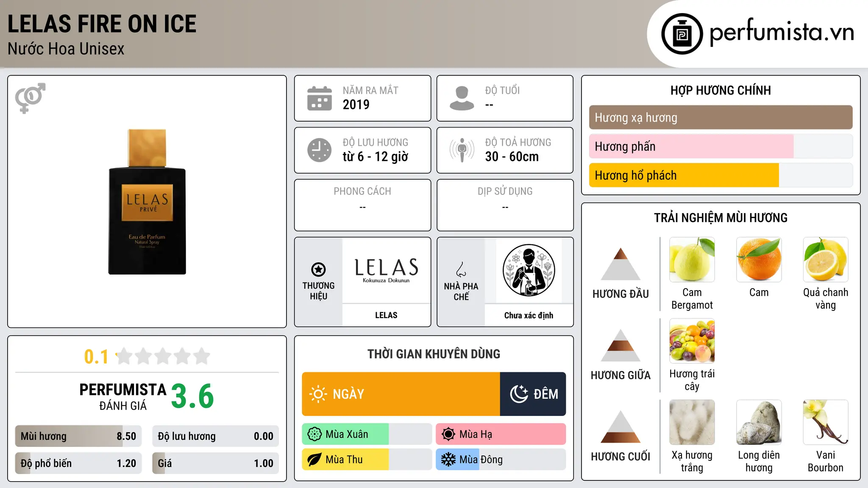868x488 pixels.
Task: Click the moon icon in the Đêm bar
Action: pyautogui.click(x=519, y=394)
